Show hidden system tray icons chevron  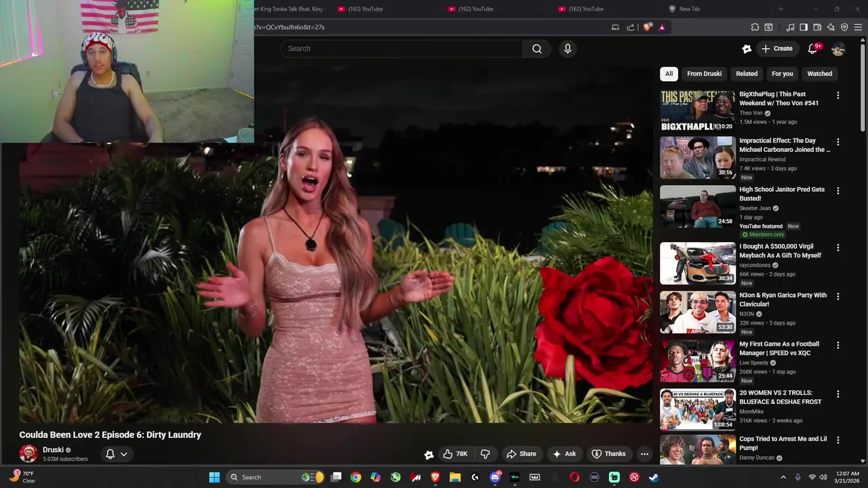pyautogui.click(x=783, y=477)
